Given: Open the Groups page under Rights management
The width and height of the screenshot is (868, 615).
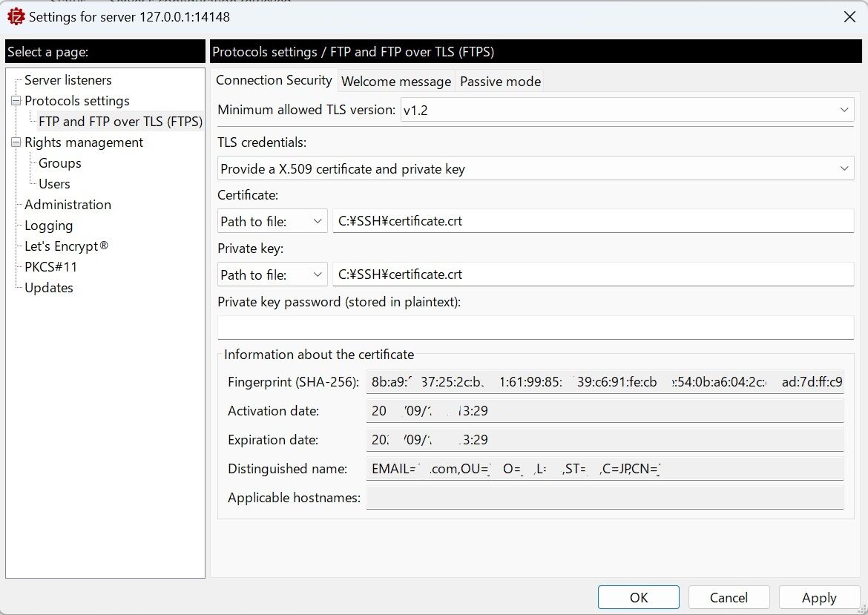Looking at the screenshot, I should 59,162.
